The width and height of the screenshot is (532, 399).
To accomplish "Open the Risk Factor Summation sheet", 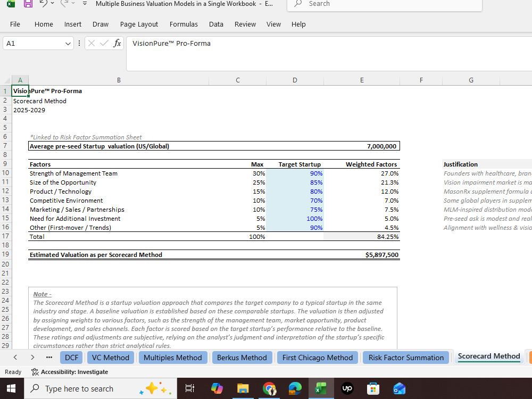I will click(406, 358).
